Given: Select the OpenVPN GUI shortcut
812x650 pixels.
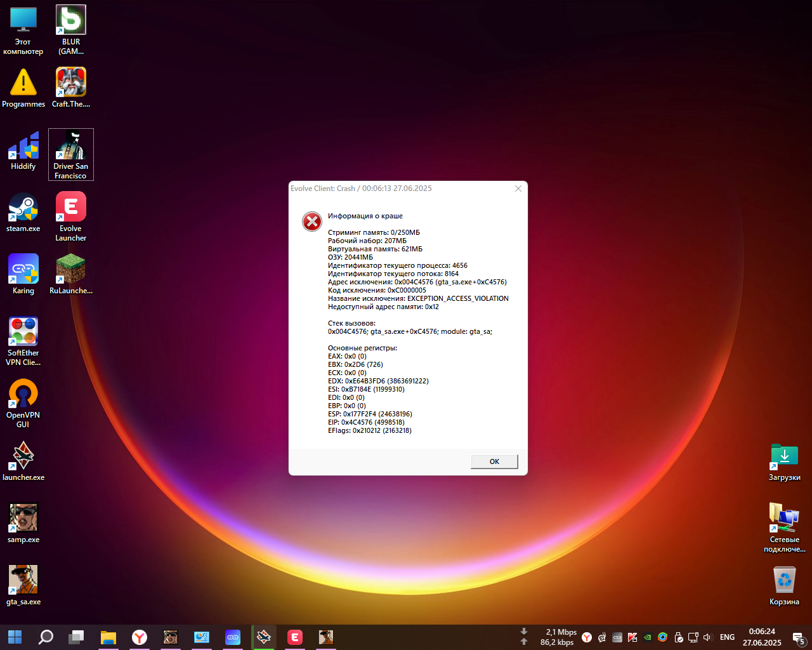Looking at the screenshot, I should [23, 404].
